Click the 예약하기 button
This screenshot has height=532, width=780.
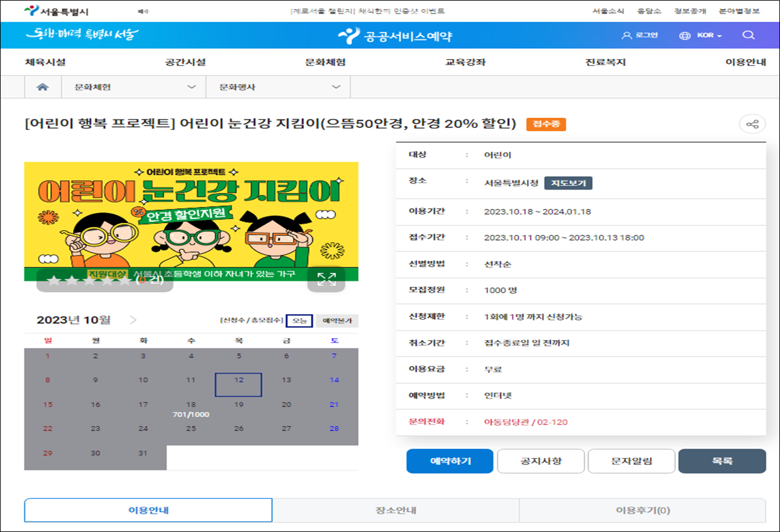tap(450, 461)
